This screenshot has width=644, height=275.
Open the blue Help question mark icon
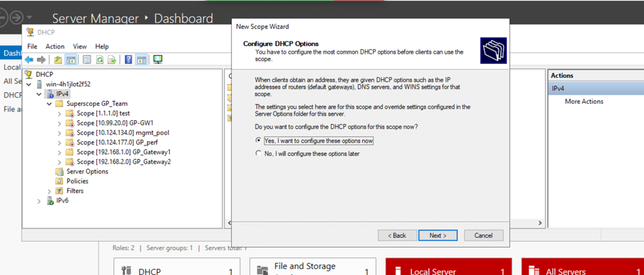128,60
